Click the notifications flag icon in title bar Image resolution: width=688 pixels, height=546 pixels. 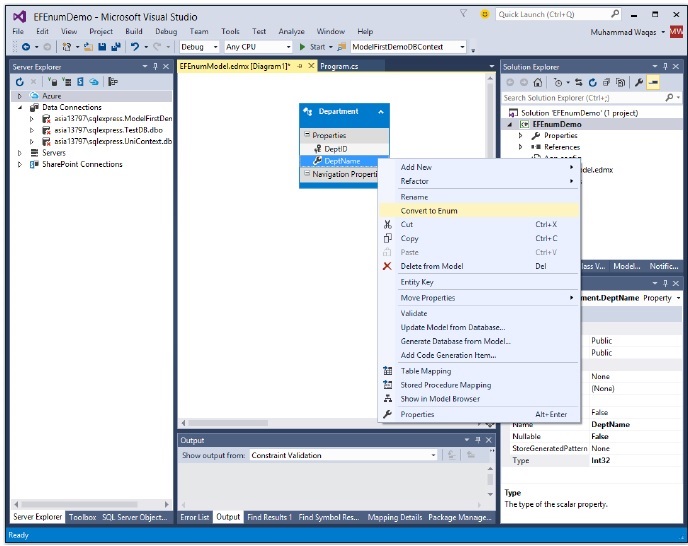click(x=463, y=14)
